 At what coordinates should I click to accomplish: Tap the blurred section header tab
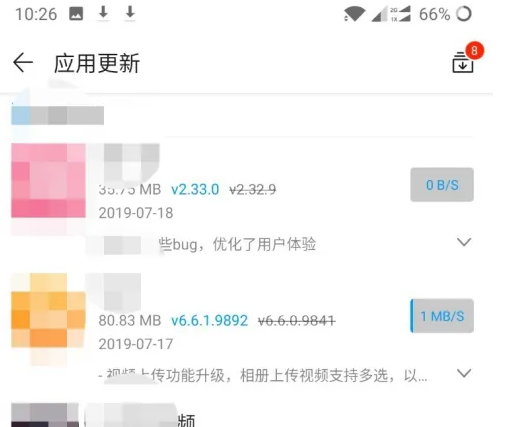pos(57,115)
